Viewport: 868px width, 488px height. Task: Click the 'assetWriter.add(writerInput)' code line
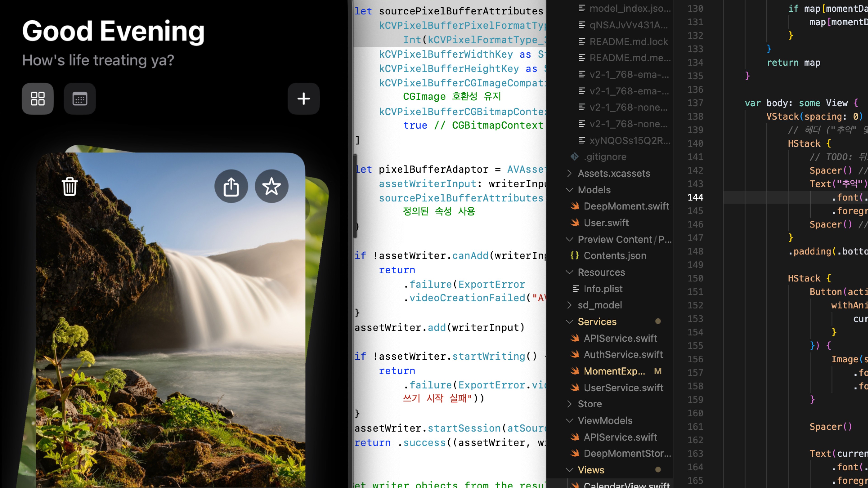pyautogui.click(x=439, y=327)
